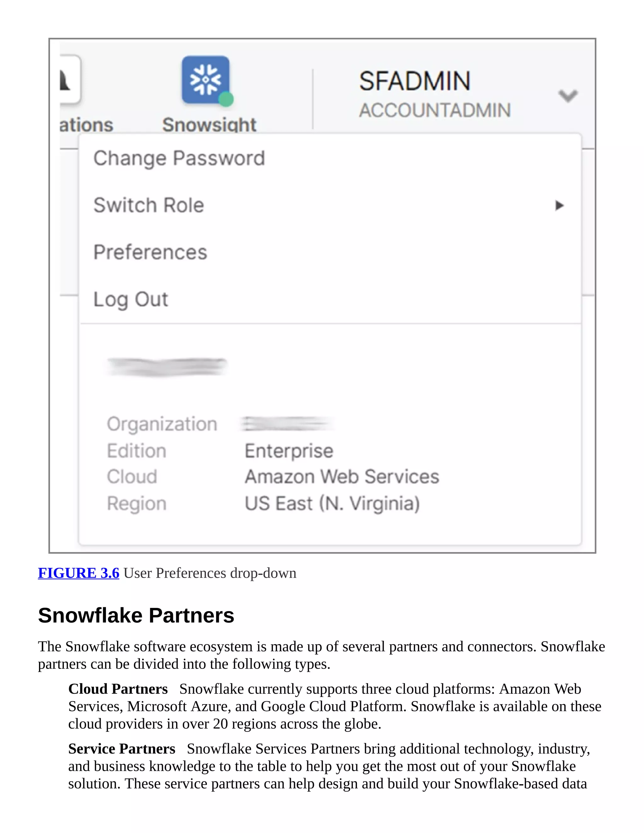Image resolution: width=644 pixels, height=833 pixels.
Task: Open the FIGURE 3.6 hyperlink
Action: [x=79, y=573]
